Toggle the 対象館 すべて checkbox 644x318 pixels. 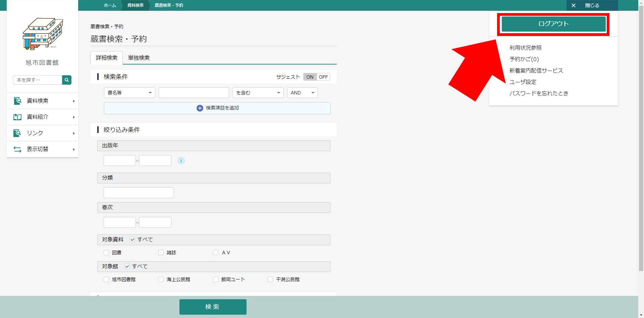point(127,266)
